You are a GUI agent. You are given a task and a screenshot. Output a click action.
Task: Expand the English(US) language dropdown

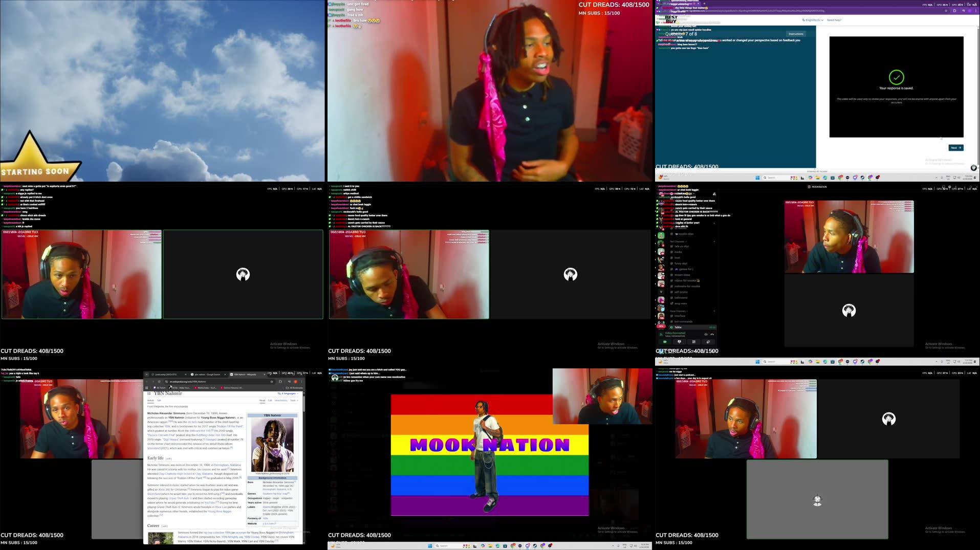pyautogui.click(x=813, y=20)
